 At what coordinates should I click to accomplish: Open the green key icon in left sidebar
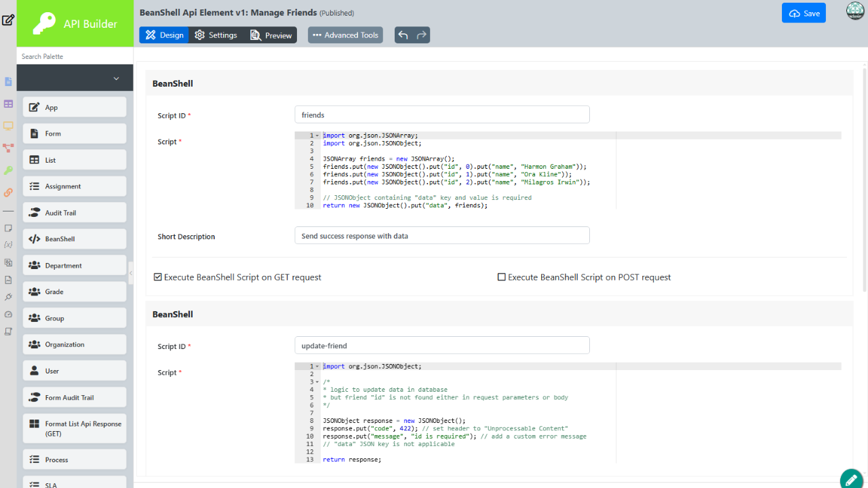coord(8,170)
